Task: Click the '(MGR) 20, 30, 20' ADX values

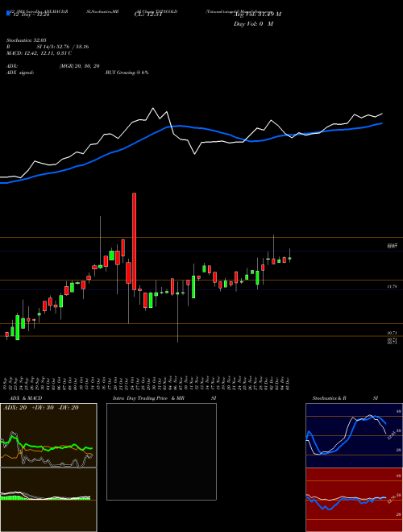Action: 79,66
